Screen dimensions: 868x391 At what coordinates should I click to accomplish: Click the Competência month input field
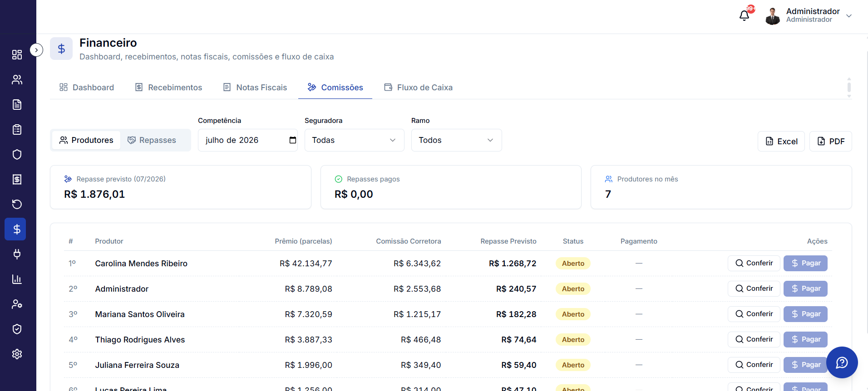pos(248,140)
